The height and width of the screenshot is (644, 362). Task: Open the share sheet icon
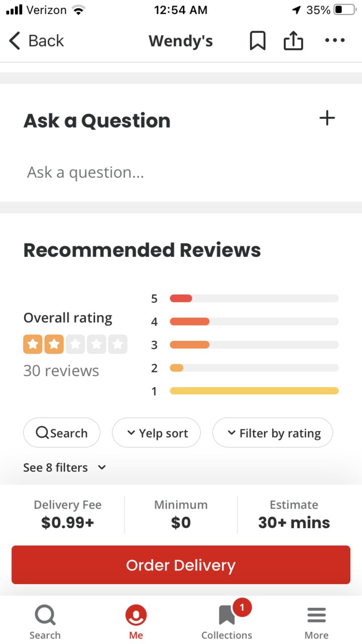(294, 40)
